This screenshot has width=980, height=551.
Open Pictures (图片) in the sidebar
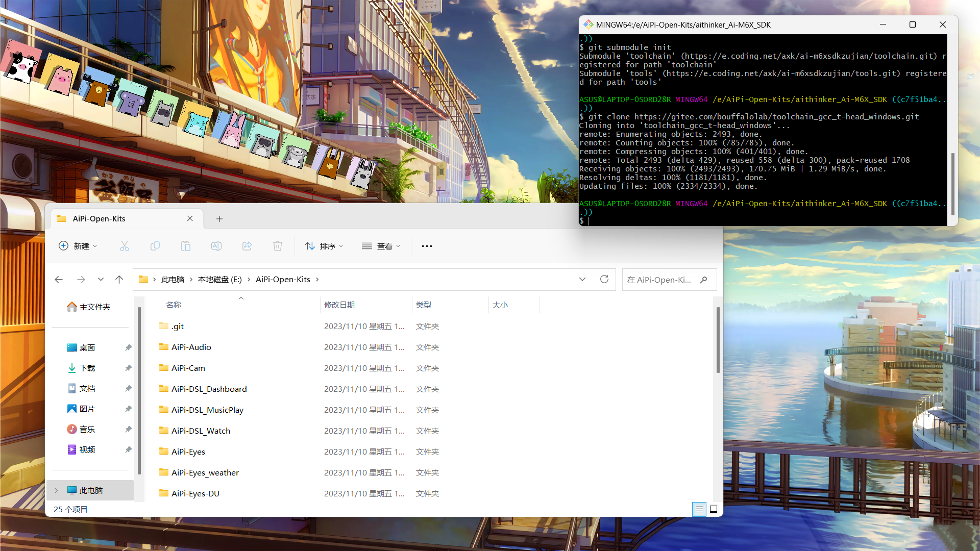pyautogui.click(x=81, y=409)
